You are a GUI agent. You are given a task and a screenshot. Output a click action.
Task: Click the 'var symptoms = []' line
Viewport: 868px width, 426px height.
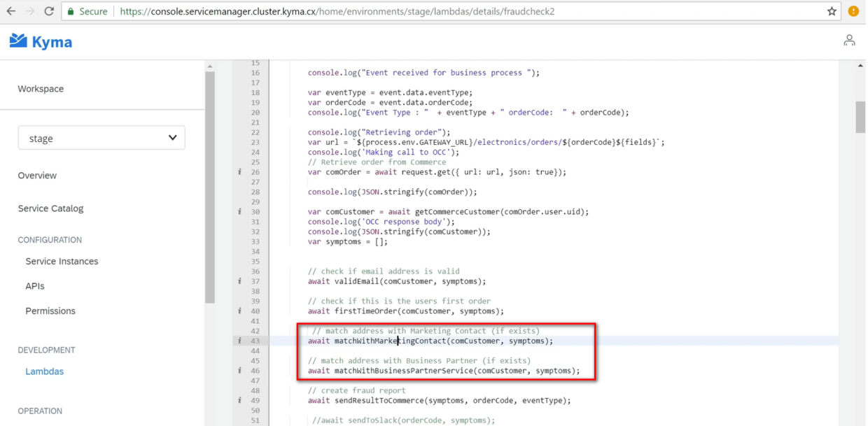coord(347,241)
